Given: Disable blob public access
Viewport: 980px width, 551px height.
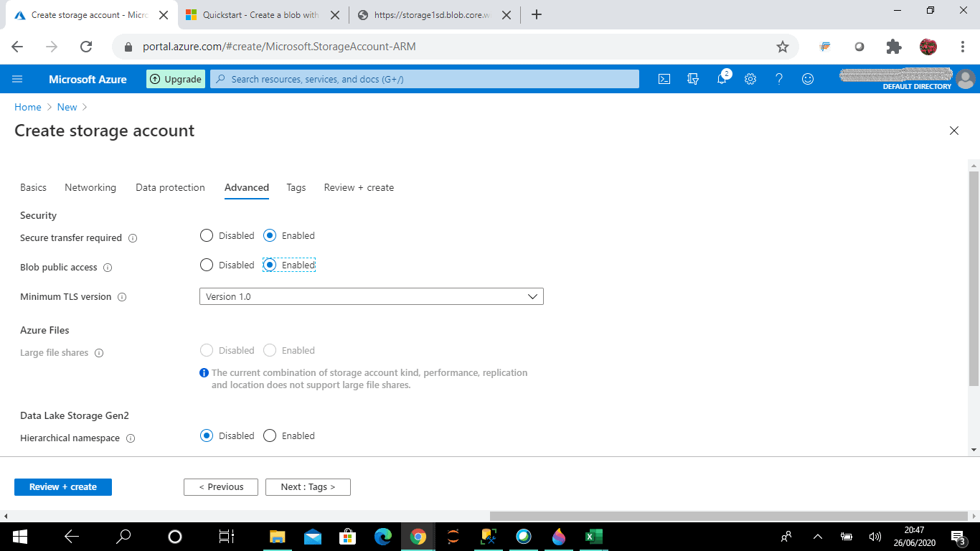Looking at the screenshot, I should (x=207, y=265).
